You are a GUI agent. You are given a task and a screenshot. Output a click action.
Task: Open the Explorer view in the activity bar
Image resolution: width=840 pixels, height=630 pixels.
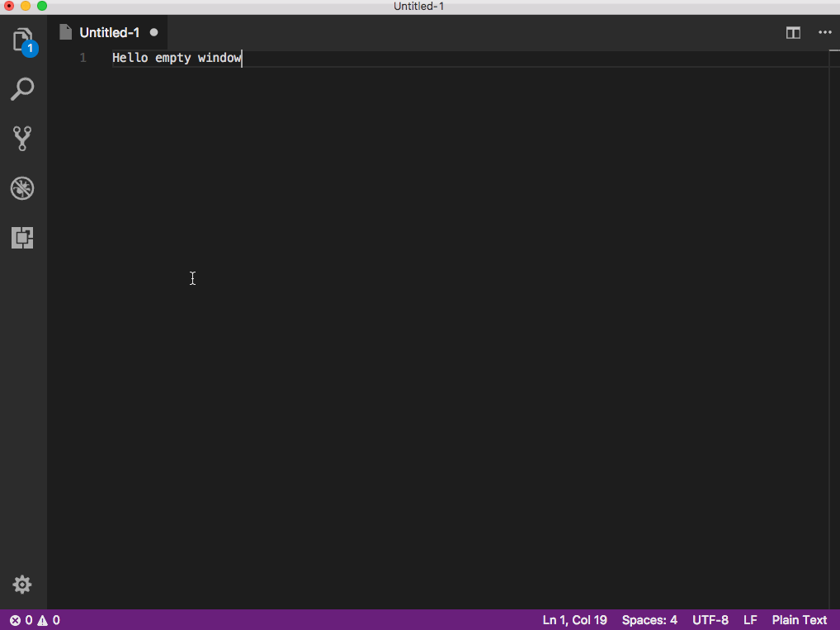[22, 39]
